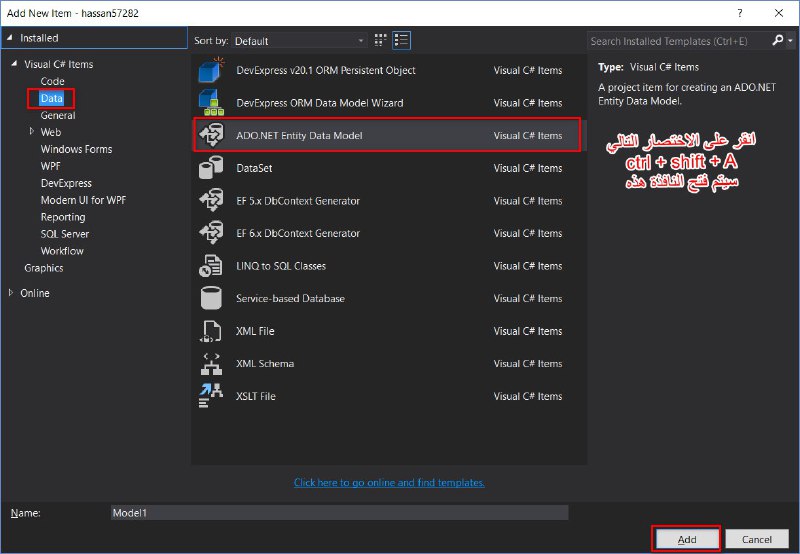The height and width of the screenshot is (554, 800).
Task: Click the search magnifier icon
Action: click(777, 40)
